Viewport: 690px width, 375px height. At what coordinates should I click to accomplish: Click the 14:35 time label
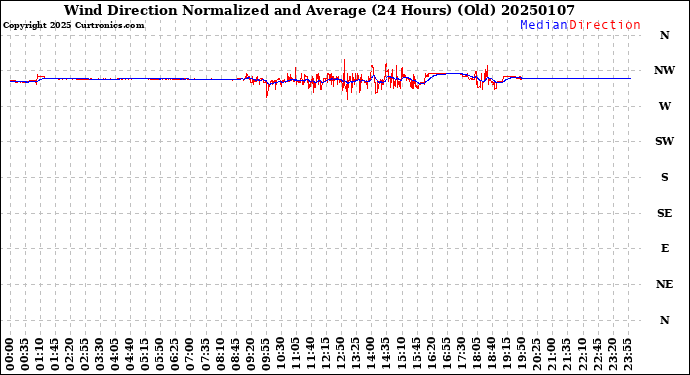click(x=386, y=355)
